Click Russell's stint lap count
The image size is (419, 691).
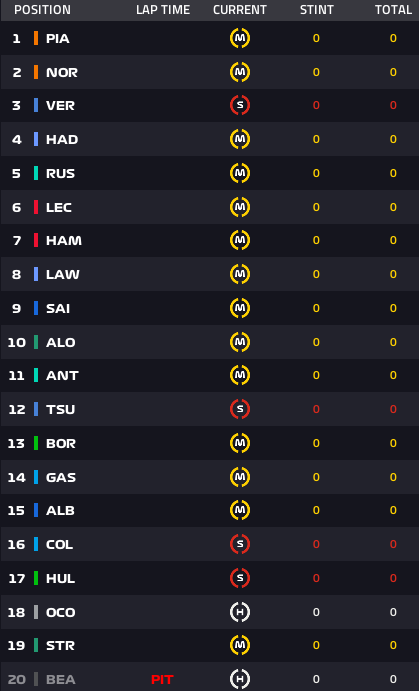tap(316, 173)
